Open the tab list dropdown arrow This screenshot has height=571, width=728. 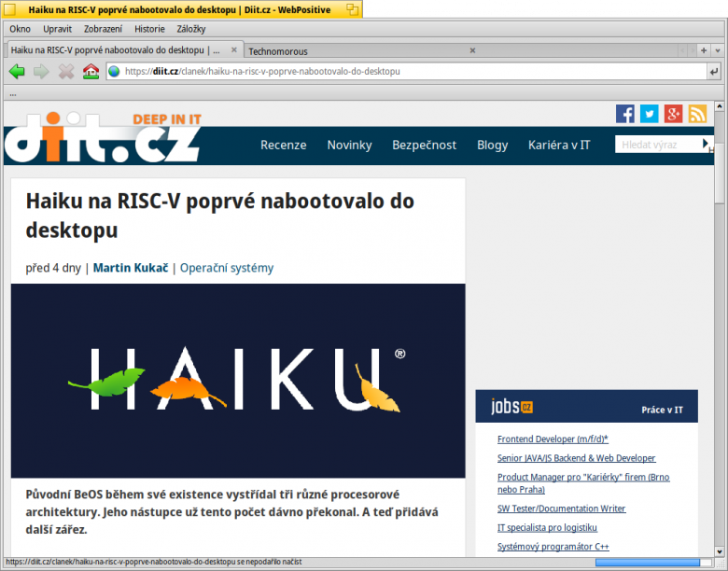click(x=718, y=50)
